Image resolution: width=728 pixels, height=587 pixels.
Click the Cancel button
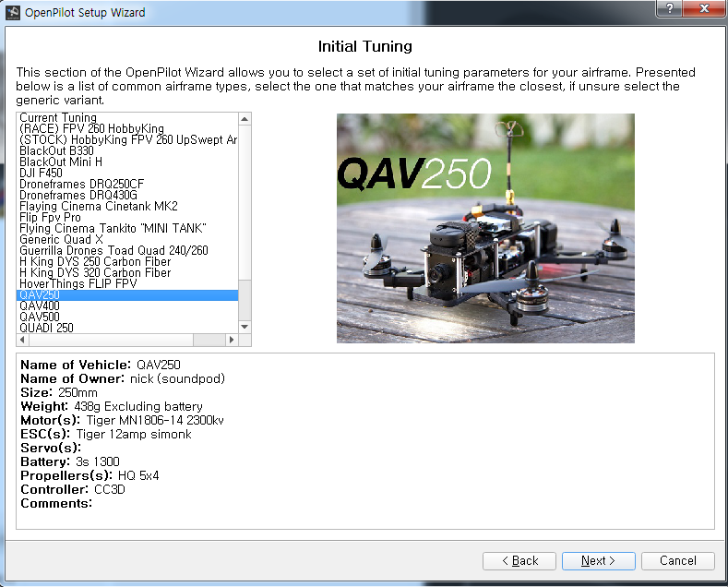[x=677, y=560]
